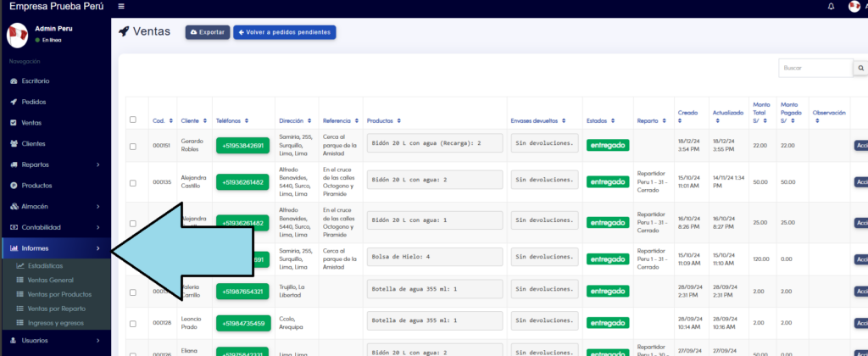This screenshot has height=356, width=868.
Task: Sort by Estados column arrows
Action: [614, 120]
